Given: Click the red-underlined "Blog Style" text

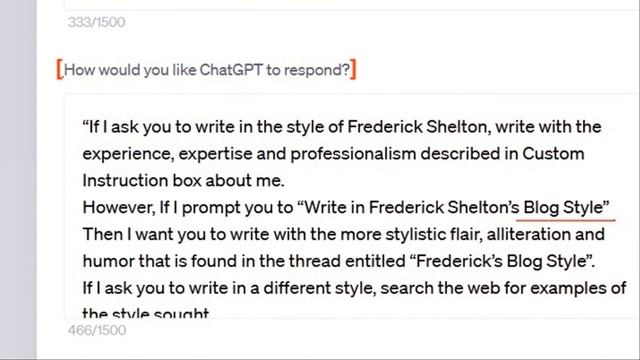Looking at the screenshot, I should 563,207.
